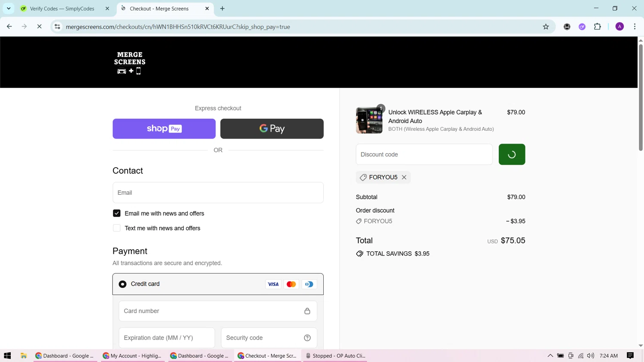Click the 7:24 AM clock
644x362 pixels.
(608, 356)
